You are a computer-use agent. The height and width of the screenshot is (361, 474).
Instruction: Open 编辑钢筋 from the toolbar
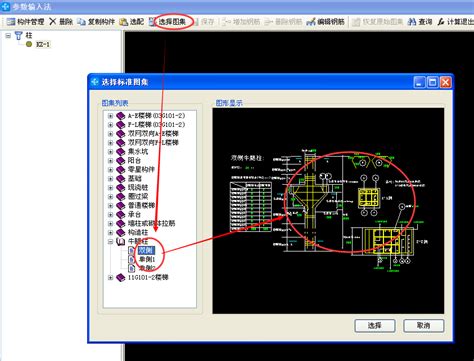point(325,22)
